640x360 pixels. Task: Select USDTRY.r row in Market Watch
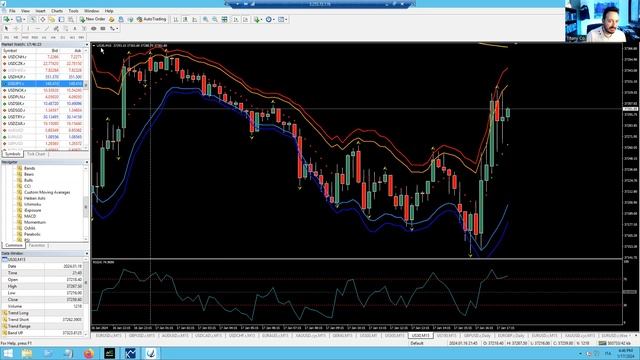tap(43, 117)
